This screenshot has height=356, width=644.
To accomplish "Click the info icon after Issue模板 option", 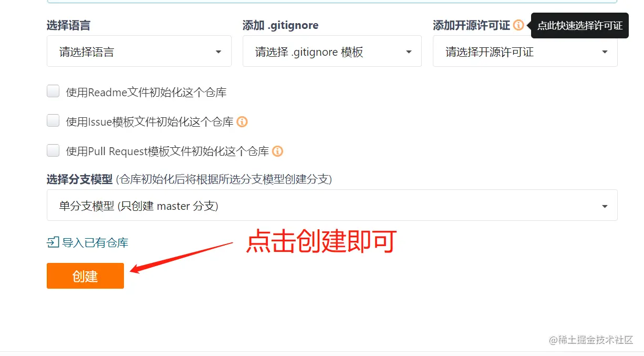I will coord(242,121).
